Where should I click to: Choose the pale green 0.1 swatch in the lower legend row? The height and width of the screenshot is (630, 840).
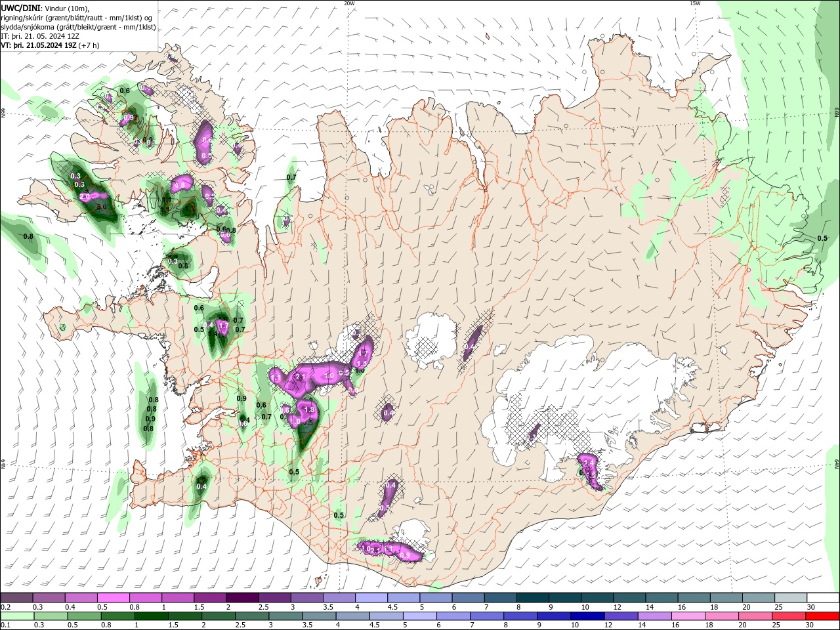[x=16, y=616]
